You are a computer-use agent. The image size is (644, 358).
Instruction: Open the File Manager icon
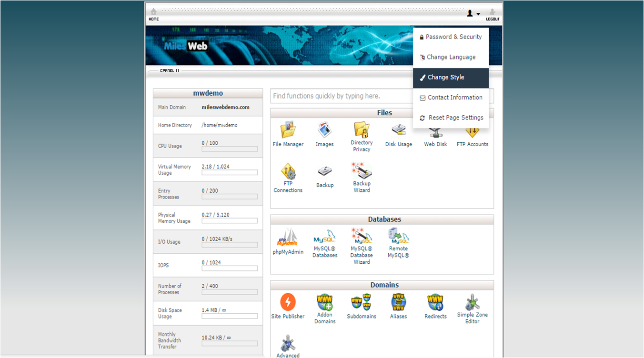[288, 129]
